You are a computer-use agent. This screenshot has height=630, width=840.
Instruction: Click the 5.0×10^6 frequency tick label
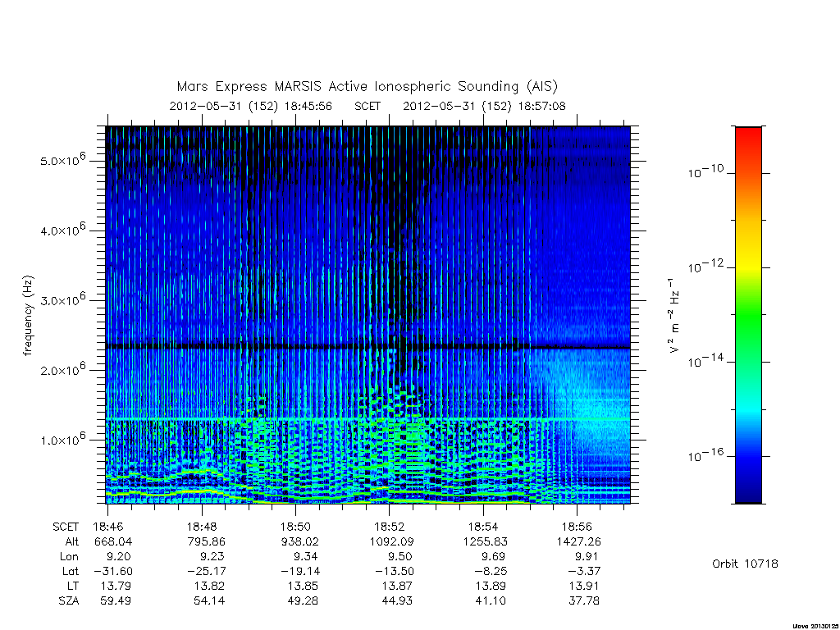click(62, 160)
